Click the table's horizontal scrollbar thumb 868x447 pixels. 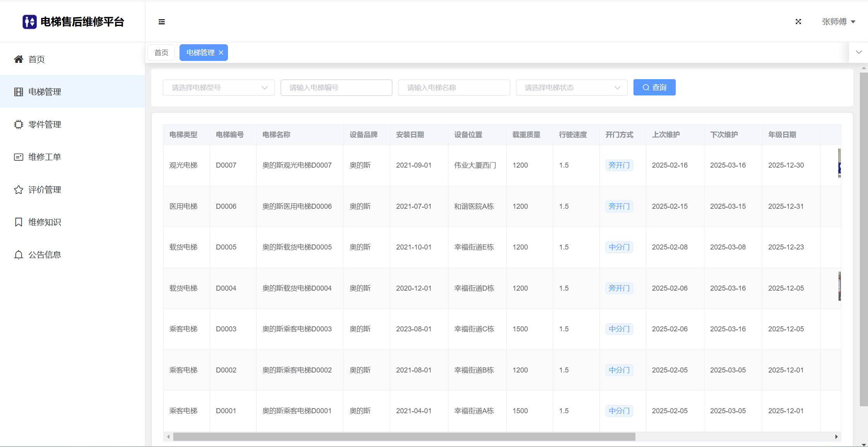click(404, 437)
